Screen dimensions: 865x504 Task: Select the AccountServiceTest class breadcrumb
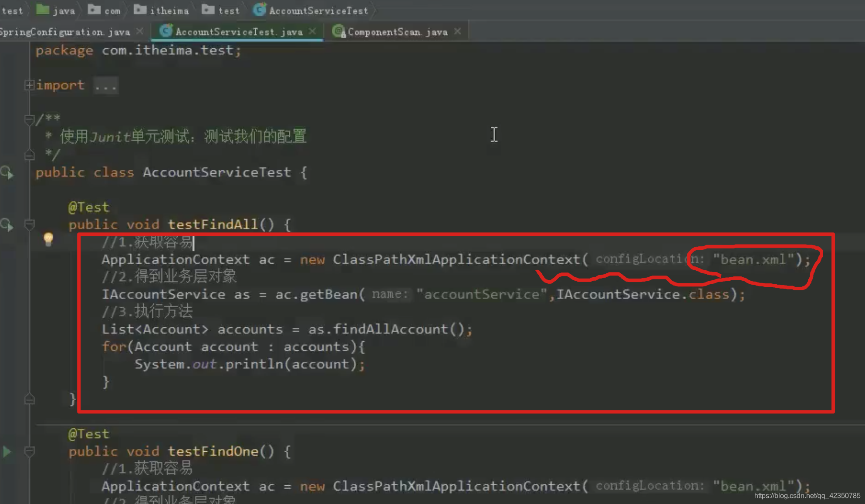tap(311, 10)
